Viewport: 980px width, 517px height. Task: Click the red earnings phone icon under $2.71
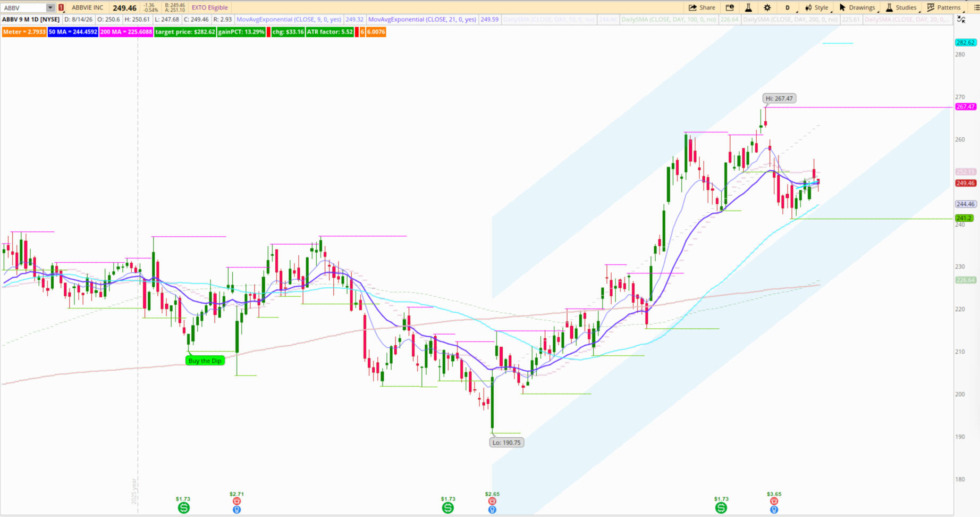point(236,501)
